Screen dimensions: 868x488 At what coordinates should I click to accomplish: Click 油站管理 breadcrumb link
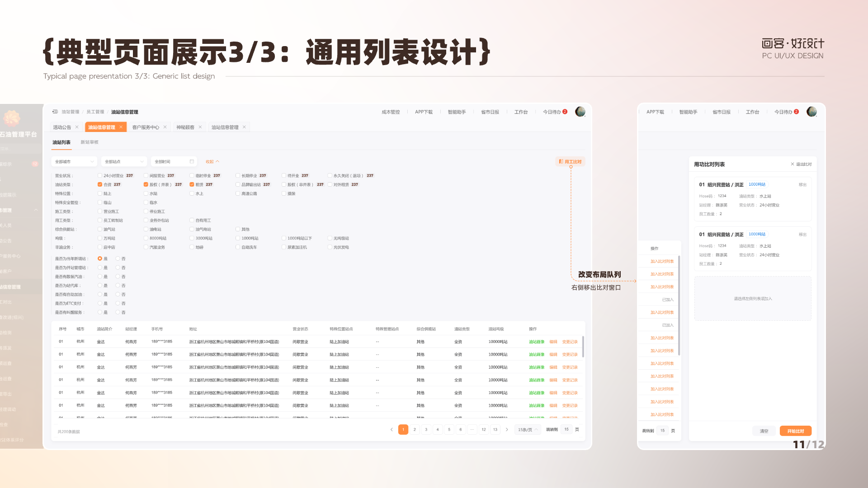pyautogui.click(x=71, y=112)
